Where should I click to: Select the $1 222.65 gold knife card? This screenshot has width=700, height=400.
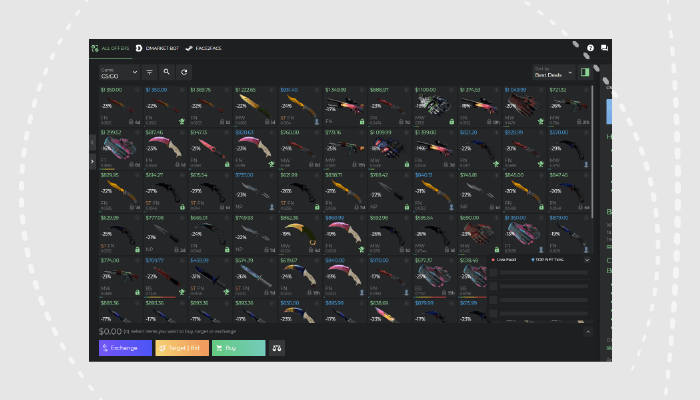[x=254, y=106]
